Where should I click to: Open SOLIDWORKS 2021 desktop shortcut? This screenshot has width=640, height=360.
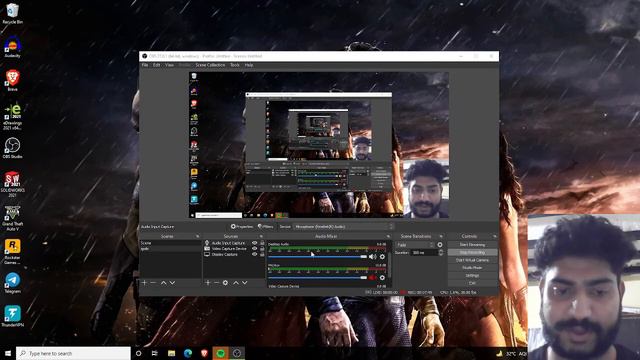13,184
